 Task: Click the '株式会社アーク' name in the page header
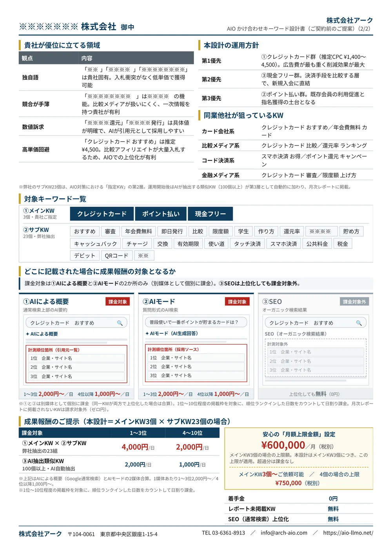pos(350,20)
